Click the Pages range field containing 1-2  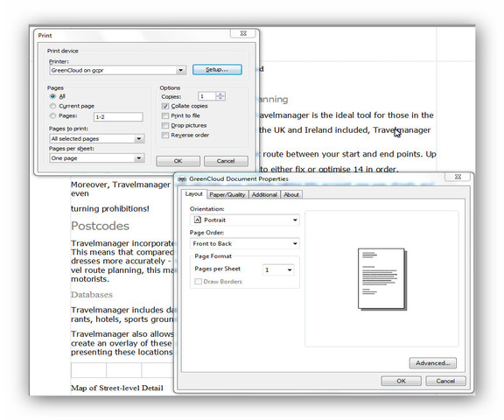118,117
